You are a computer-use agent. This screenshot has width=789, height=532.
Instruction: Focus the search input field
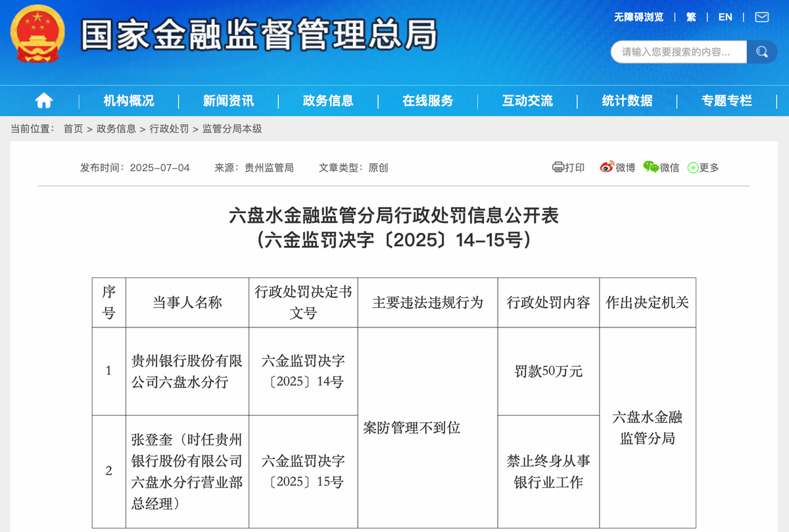pyautogui.click(x=679, y=52)
